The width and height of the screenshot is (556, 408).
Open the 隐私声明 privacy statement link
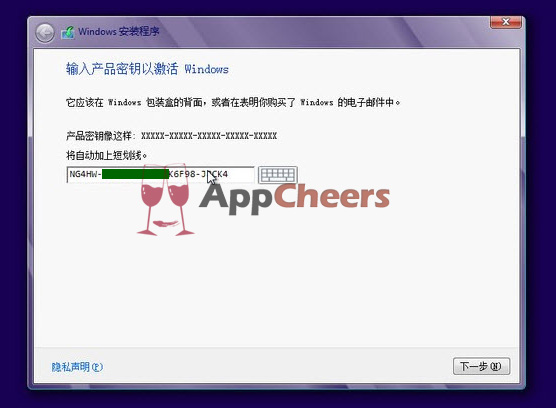point(77,367)
